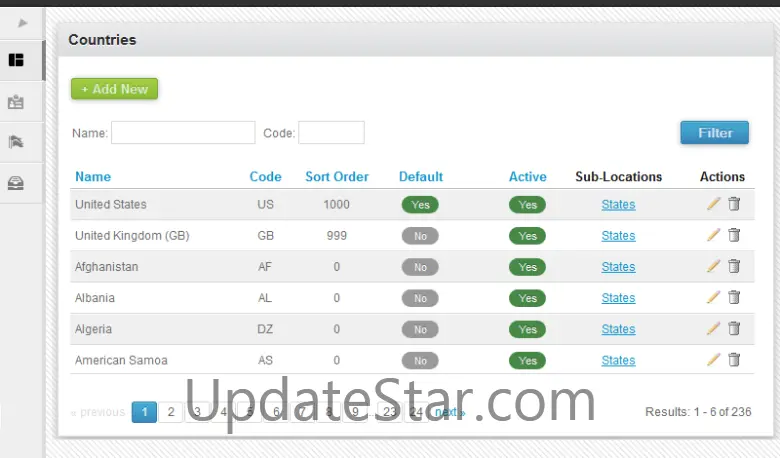
Task: Delete United States with trash icon
Action: click(x=734, y=204)
